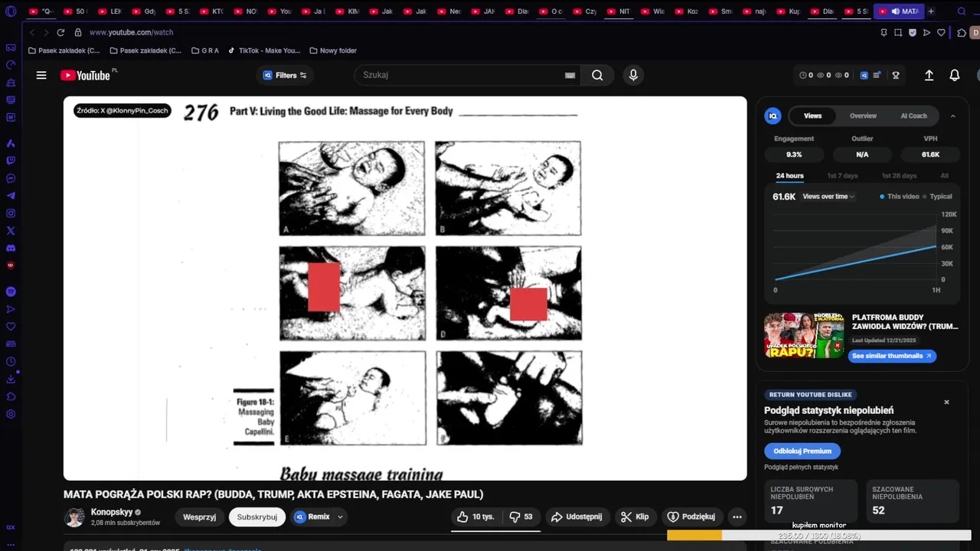The image size is (980, 551).
Task: Open YouTube notifications bell
Action: coord(955,75)
